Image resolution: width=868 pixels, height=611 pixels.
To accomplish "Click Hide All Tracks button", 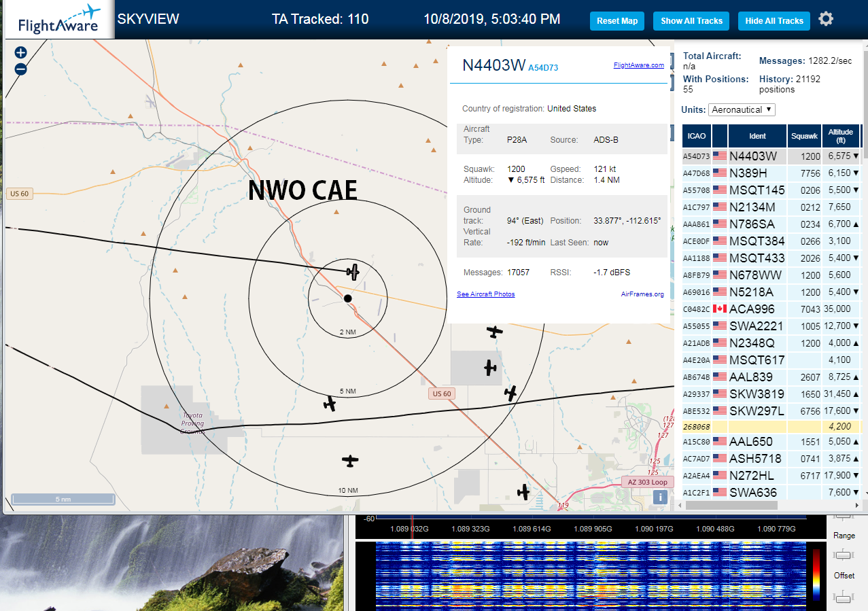I will pyautogui.click(x=774, y=21).
